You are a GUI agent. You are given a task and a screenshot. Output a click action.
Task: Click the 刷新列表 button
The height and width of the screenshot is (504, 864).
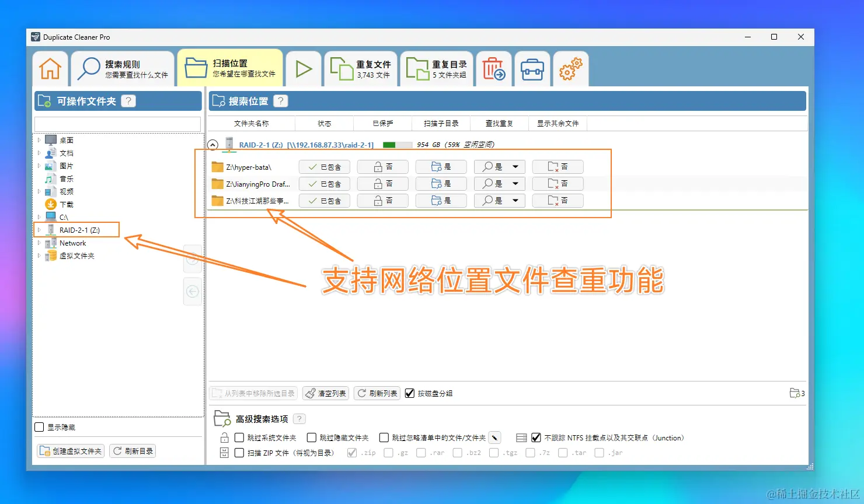377,393
